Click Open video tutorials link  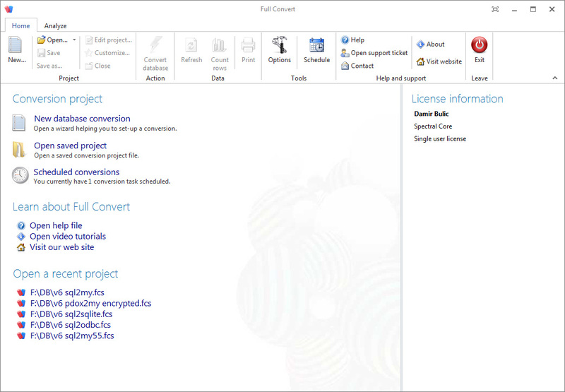68,237
